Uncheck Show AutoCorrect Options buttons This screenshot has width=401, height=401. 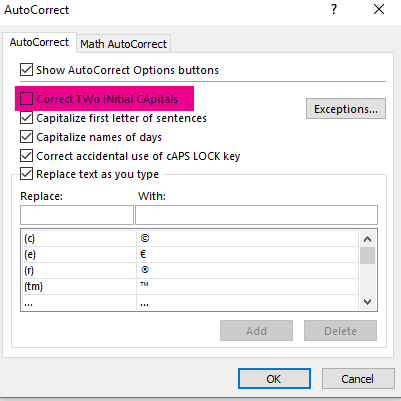26,70
